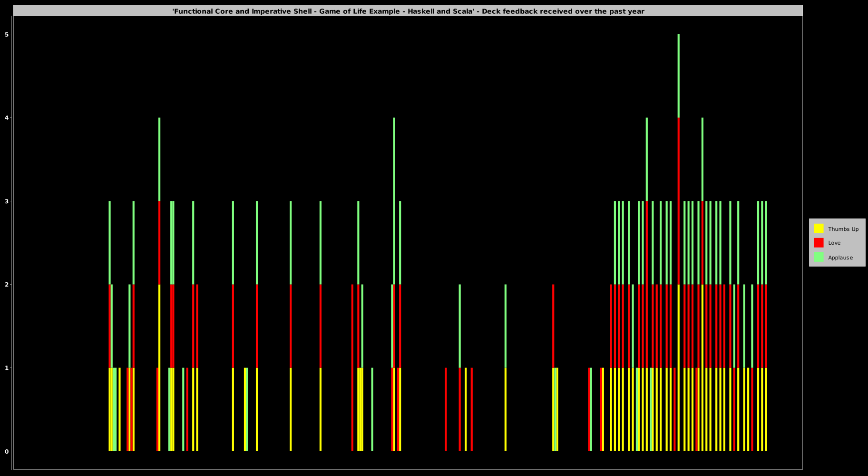868x476 pixels.
Task: Select the Applause legend label
Action: [840, 258]
